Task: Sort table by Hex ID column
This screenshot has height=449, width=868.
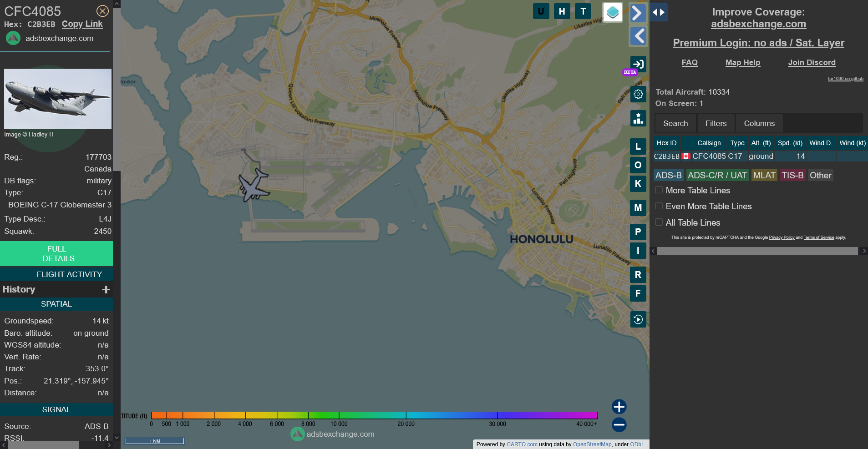Action: (667, 143)
